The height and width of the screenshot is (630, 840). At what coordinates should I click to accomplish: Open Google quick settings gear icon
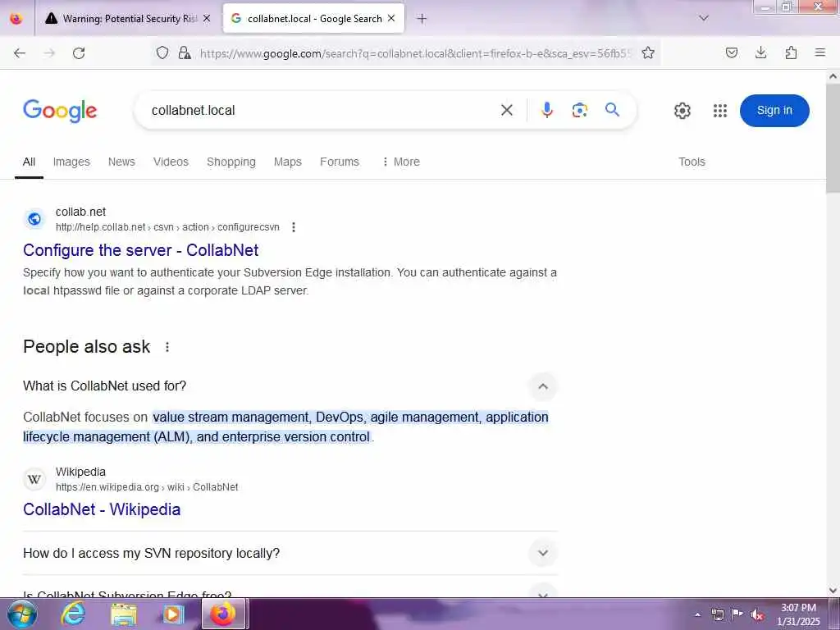682,111
